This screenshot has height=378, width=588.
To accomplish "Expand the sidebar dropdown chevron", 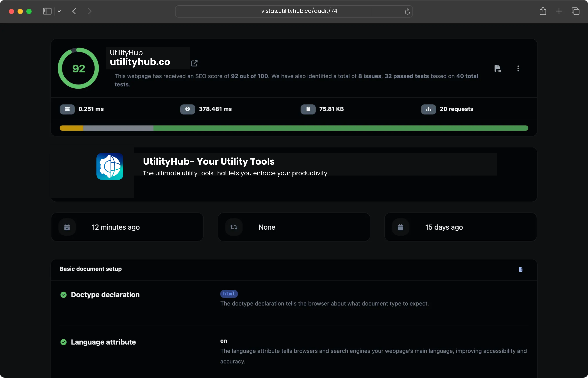I will [59, 11].
